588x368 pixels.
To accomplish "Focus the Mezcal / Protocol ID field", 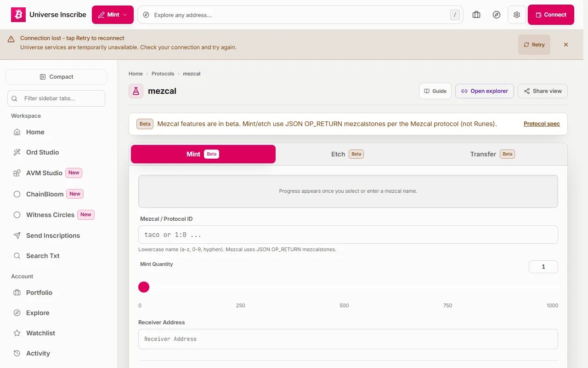I will pyautogui.click(x=348, y=235).
